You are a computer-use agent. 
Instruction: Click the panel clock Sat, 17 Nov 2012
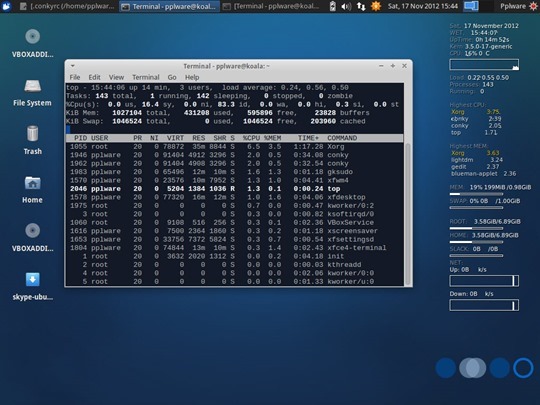point(423,6)
